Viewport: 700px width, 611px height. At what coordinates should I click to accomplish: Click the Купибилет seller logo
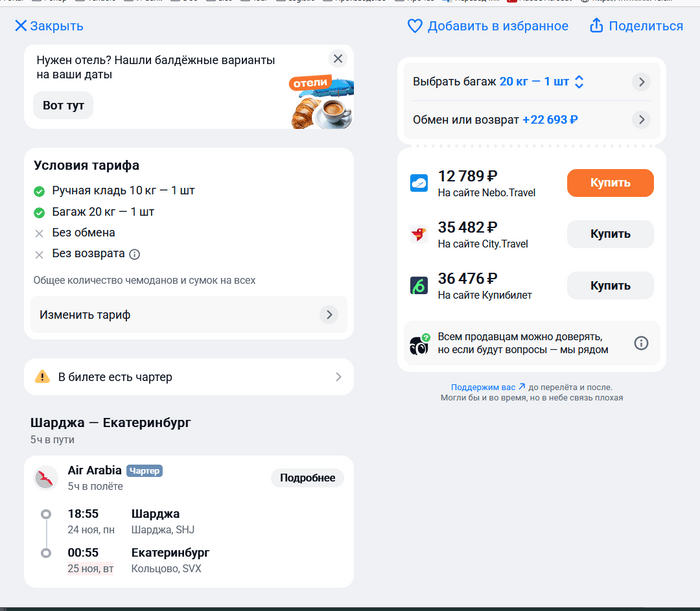coord(419,286)
